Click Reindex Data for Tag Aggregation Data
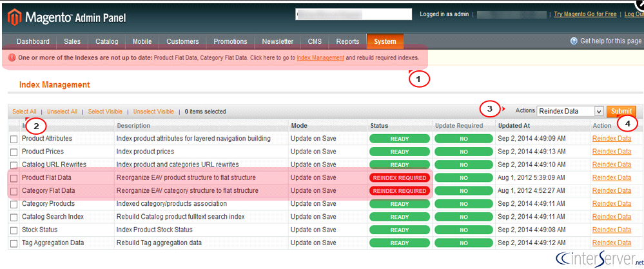The image size is (644, 269). pyautogui.click(x=612, y=243)
